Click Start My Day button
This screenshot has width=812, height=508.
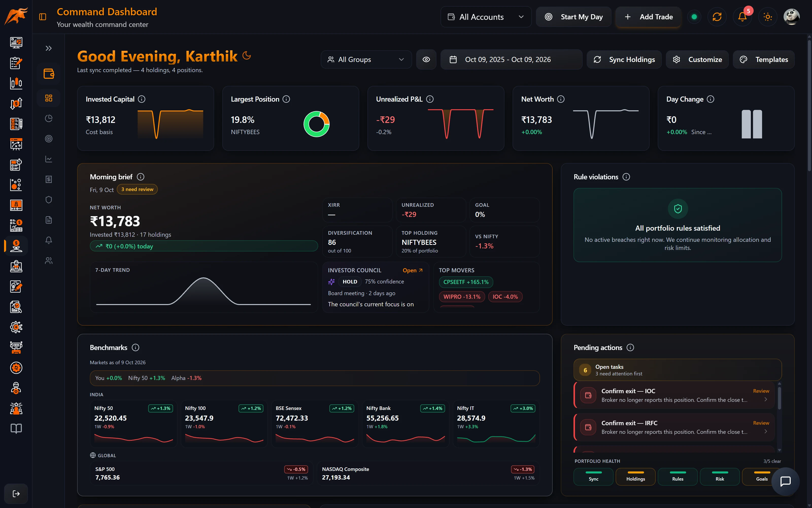[x=573, y=17]
